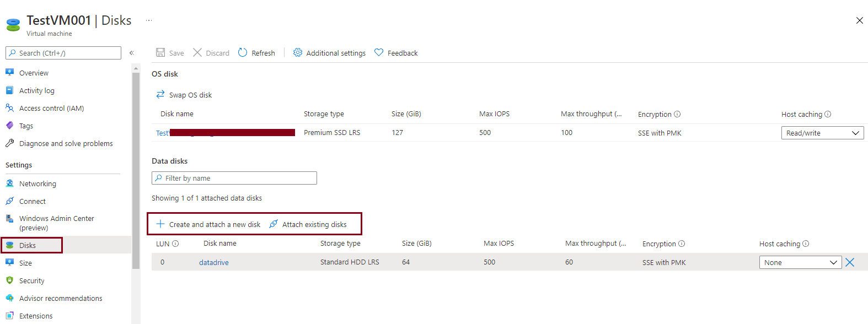Viewport: 868px width, 324px height.
Task: Click the Overview monitor icon in sidebar
Action: coord(9,72)
